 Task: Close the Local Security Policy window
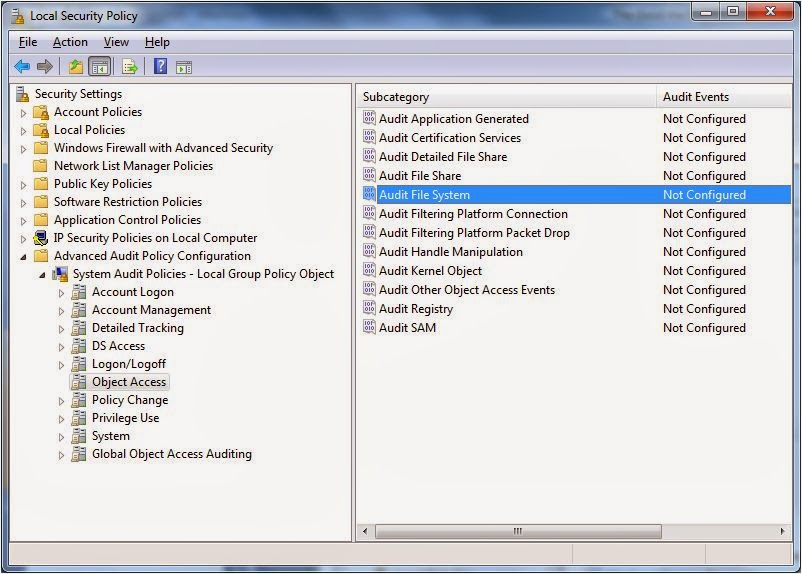tap(771, 11)
